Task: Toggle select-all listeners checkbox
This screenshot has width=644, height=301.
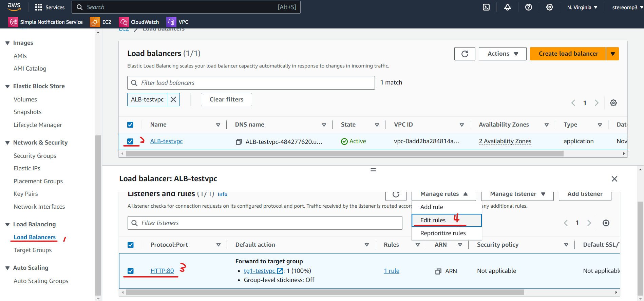Action: click(x=131, y=245)
